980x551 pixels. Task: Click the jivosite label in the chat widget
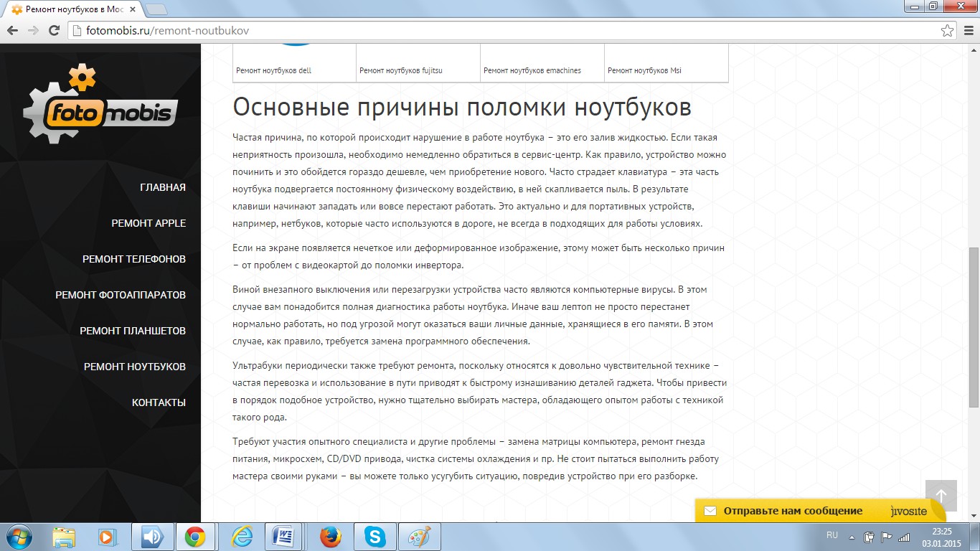tap(909, 512)
